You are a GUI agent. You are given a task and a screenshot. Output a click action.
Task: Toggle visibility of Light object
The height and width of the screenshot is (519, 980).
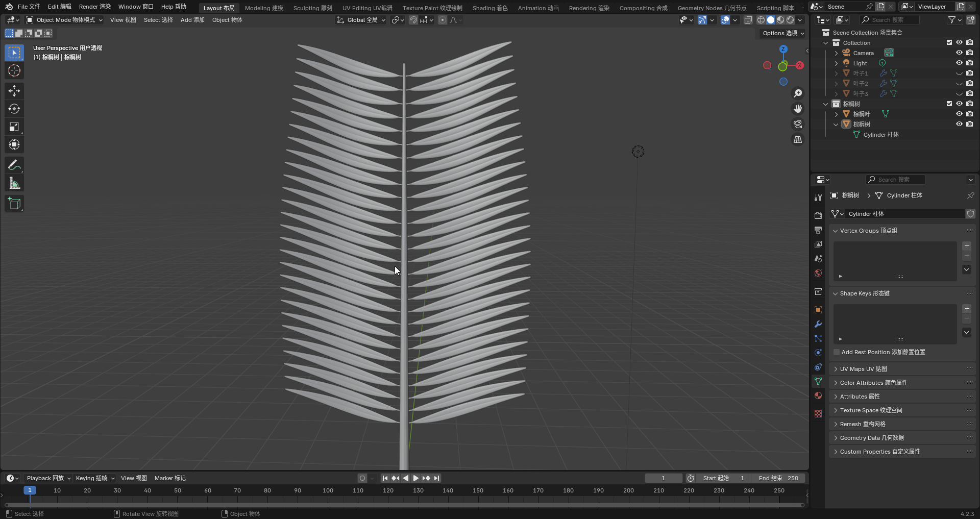click(x=959, y=63)
